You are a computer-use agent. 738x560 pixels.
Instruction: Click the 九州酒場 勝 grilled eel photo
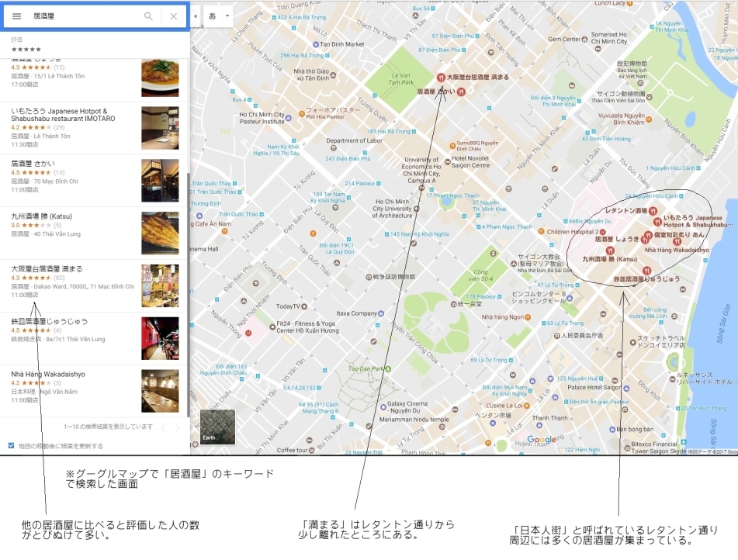coord(160,233)
